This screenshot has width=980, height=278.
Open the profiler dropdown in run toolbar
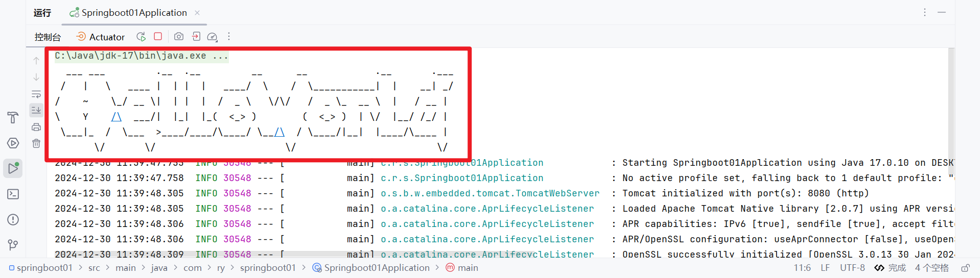pos(213,37)
